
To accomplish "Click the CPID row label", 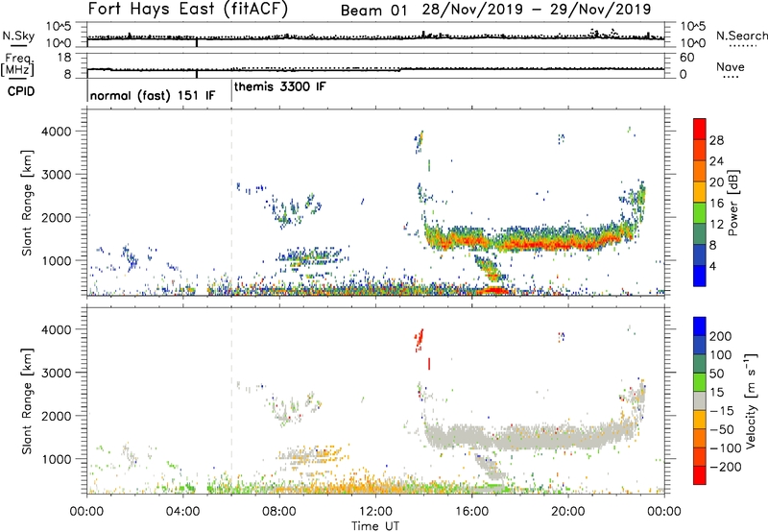I will point(21,91).
